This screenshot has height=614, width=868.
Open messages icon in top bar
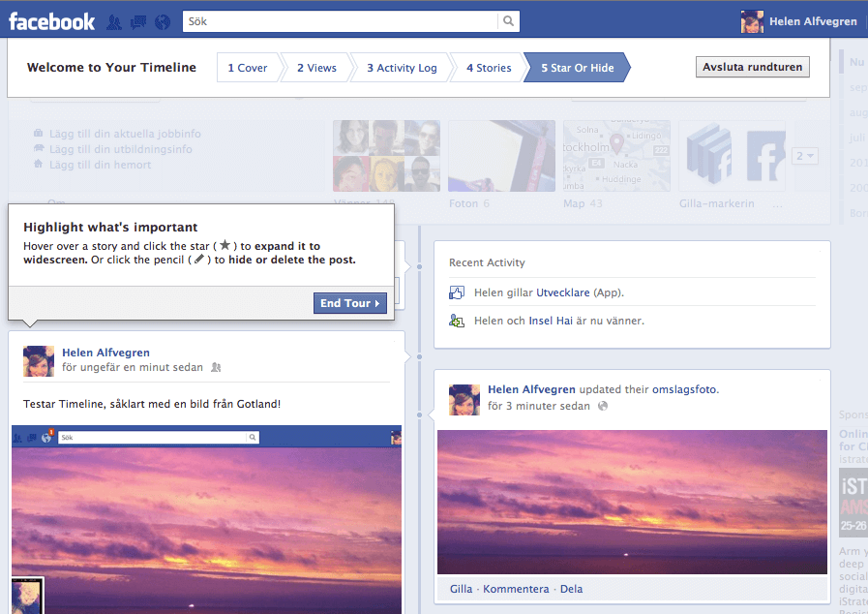pos(137,22)
